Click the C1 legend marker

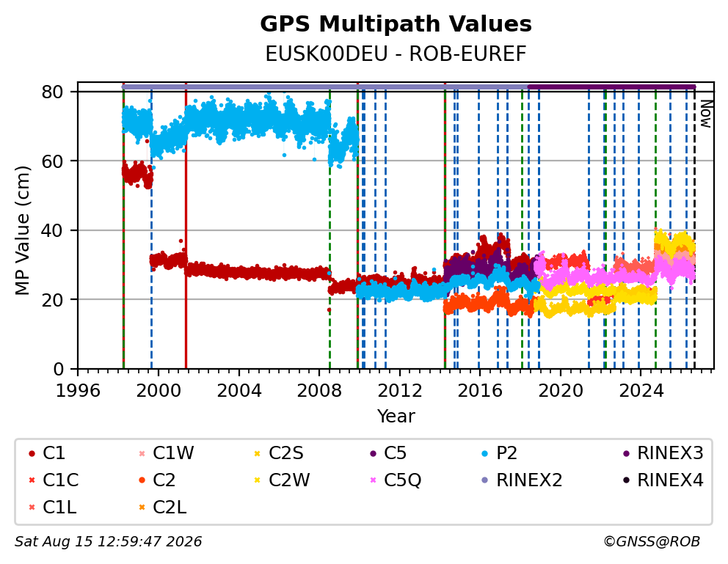point(32,453)
